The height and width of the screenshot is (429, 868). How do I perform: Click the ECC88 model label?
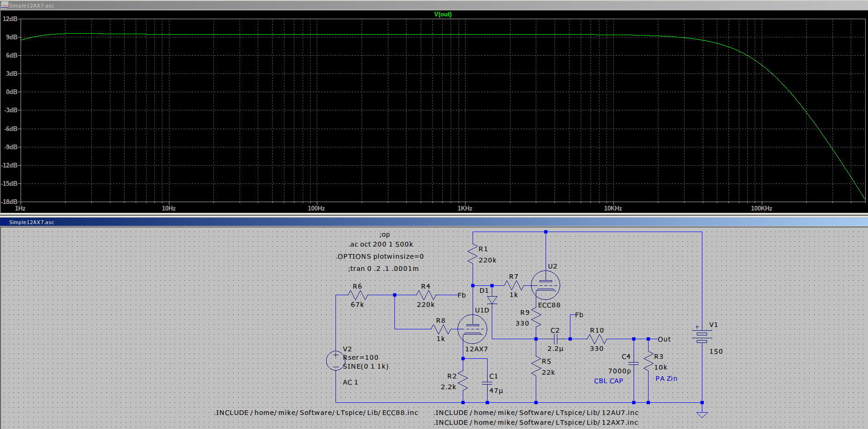click(549, 305)
